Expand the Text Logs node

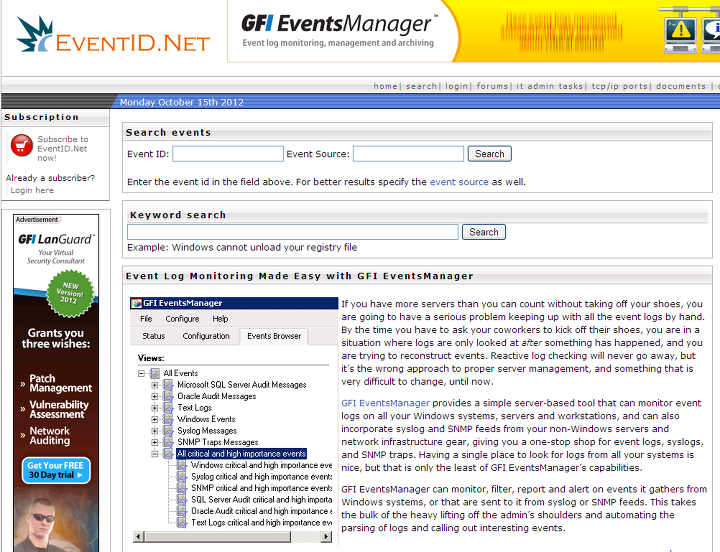(155, 408)
